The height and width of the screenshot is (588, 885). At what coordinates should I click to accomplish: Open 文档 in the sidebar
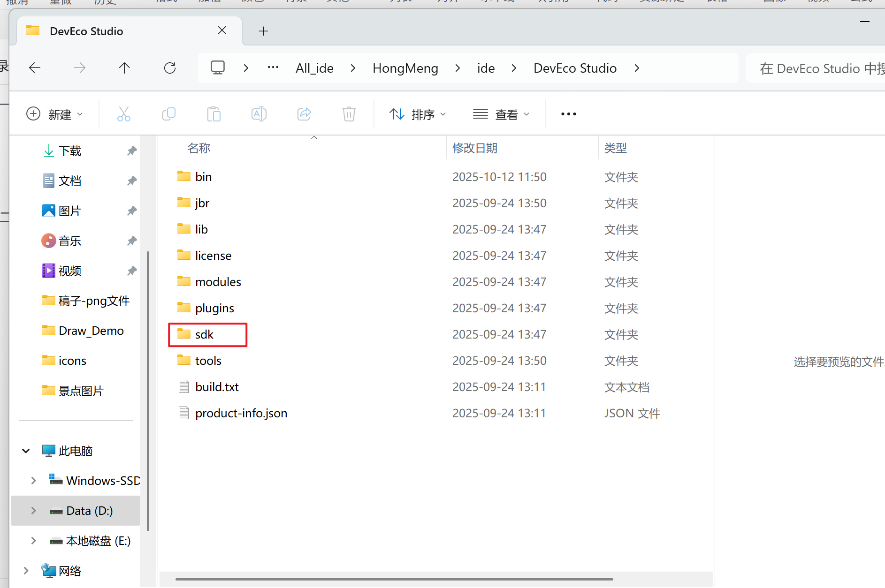coord(70,181)
